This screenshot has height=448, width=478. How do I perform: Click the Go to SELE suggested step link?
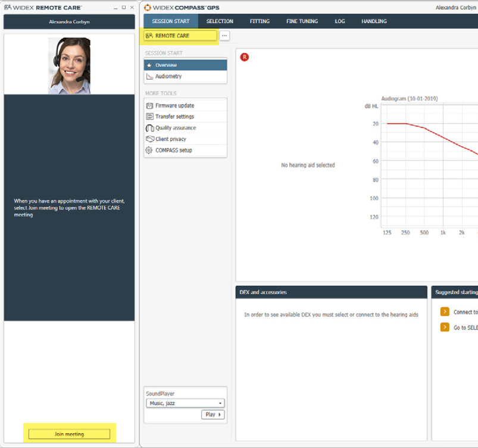pos(465,327)
